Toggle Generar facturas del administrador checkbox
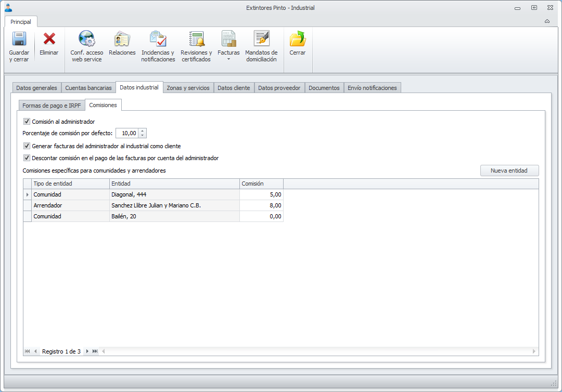Viewport: 562px width, 392px height. click(x=27, y=146)
